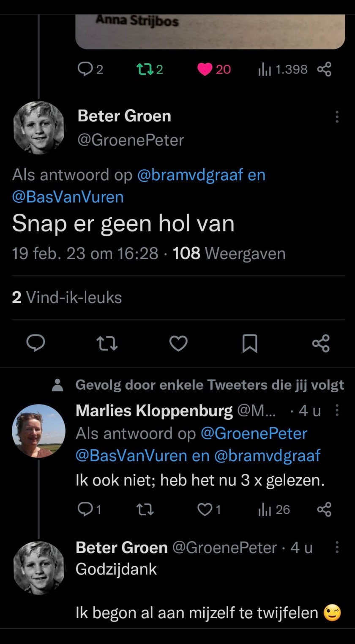Open more options on the Godzijdank reply
The height and width of the screenshot is (644, 355).
(x=337, y=547)
